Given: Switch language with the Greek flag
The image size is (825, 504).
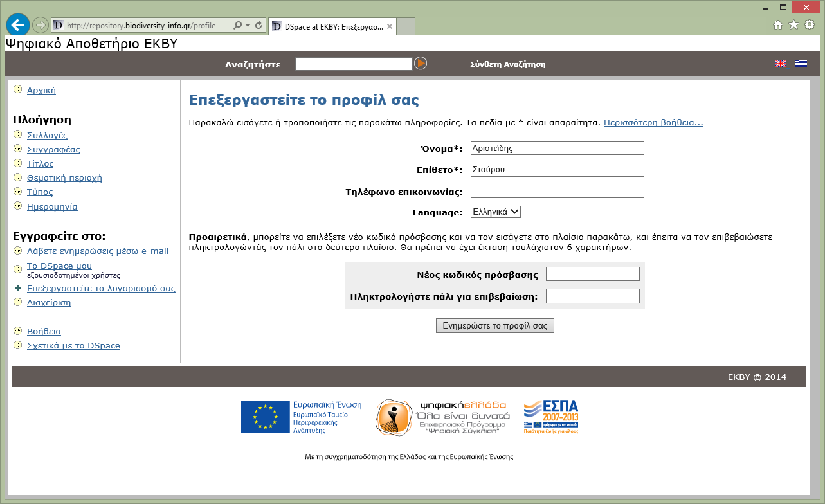Looking at the screenshot, I should click(x=801, y=64).
